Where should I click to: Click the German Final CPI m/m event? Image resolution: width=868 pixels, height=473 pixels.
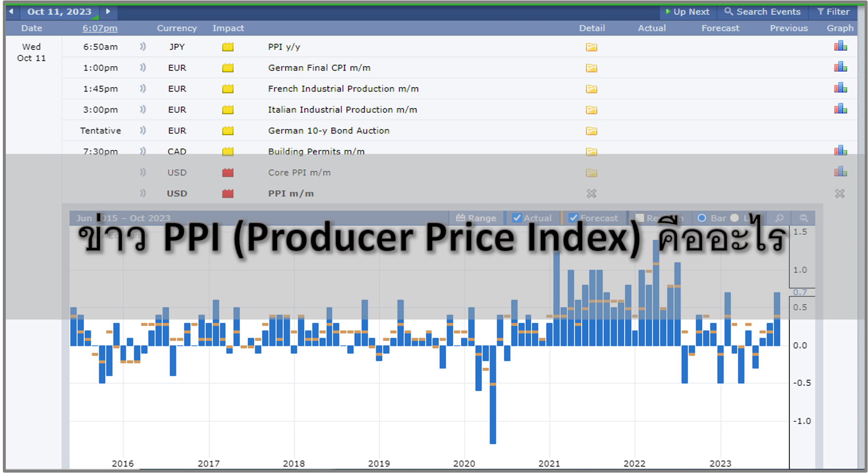point(319,68)
